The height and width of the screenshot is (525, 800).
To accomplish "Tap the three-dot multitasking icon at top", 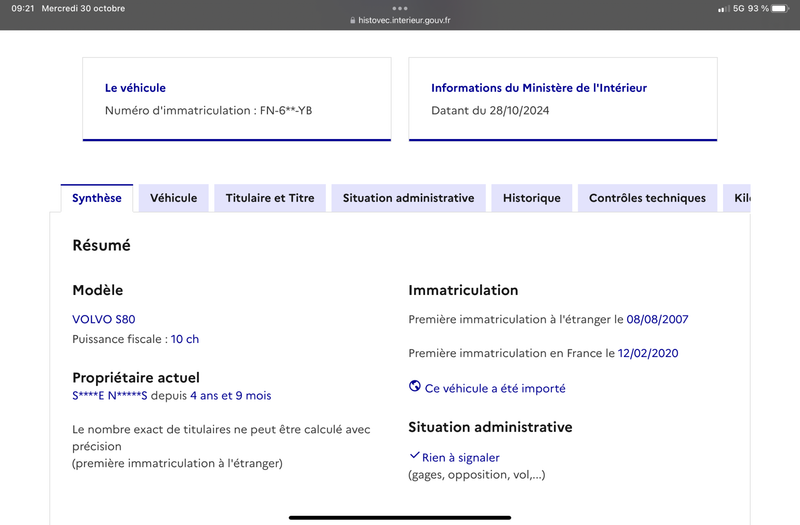I will click(400, 8).
